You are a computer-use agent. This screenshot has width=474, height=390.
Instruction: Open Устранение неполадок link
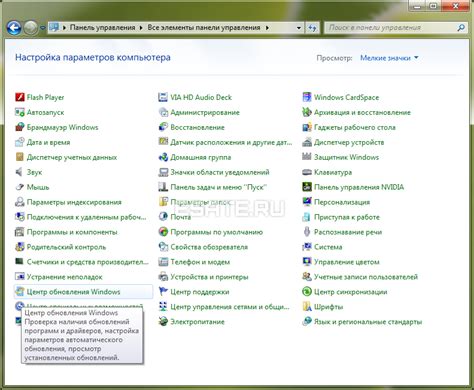point(64,277)
